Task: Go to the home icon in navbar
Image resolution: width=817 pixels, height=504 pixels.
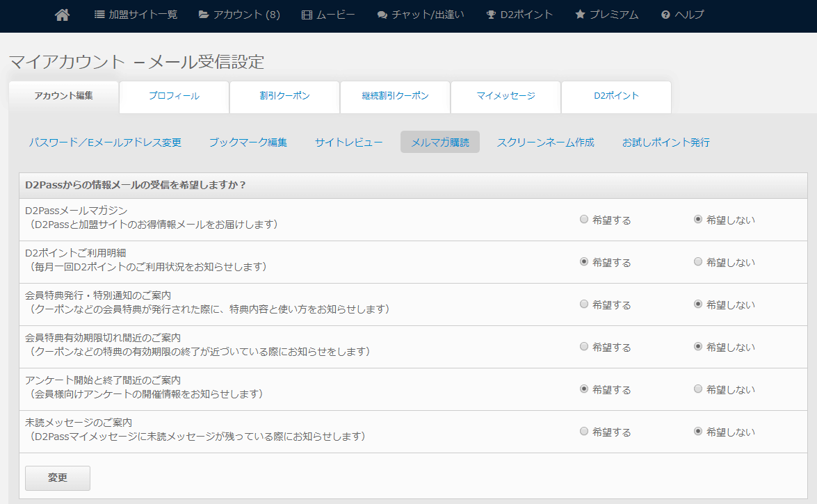Action: [63, 15]
